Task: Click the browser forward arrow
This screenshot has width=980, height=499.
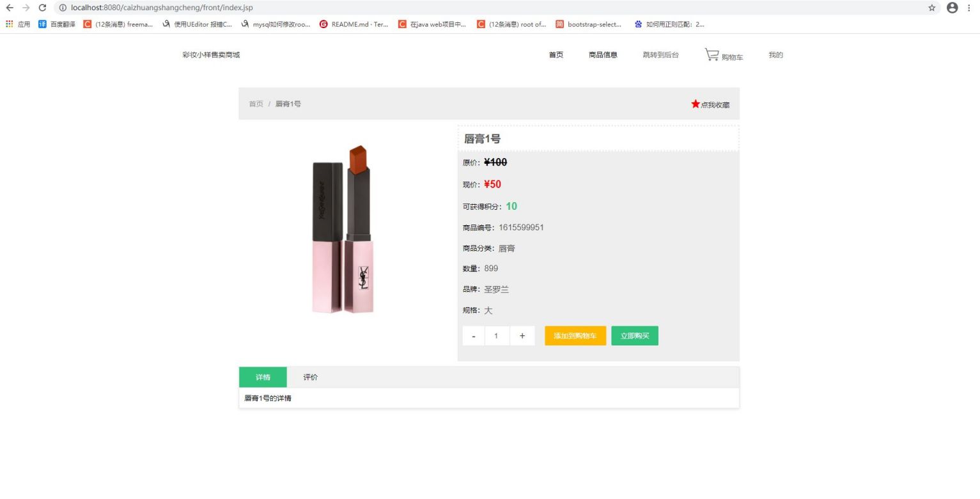Action: click(26, 8)
